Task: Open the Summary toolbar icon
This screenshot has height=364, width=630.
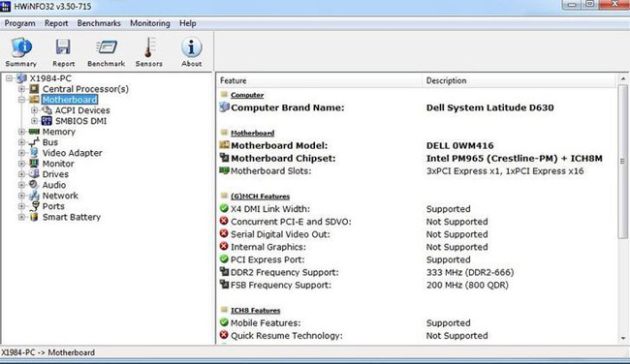Action: pyautogui.click(x=21, y=47)
